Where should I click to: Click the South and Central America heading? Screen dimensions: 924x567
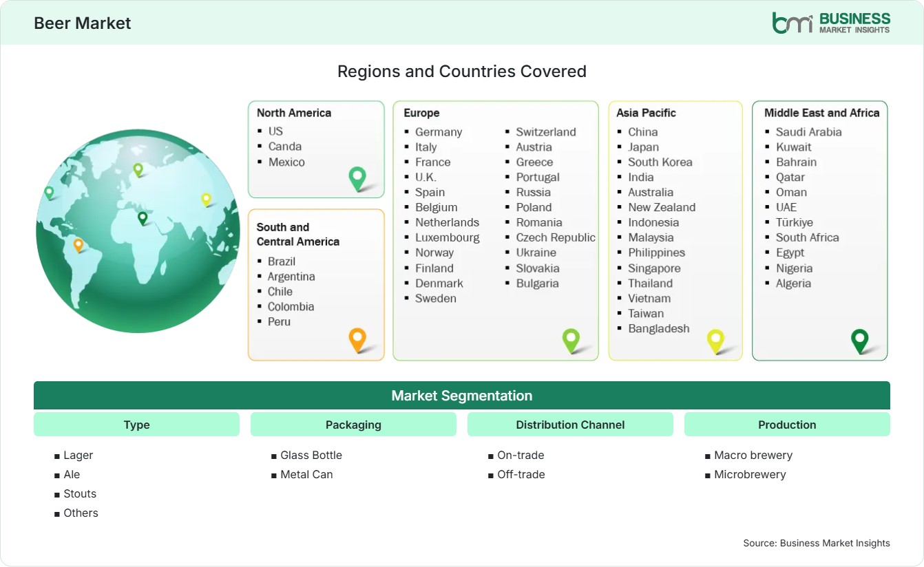[x=298, y=234]
